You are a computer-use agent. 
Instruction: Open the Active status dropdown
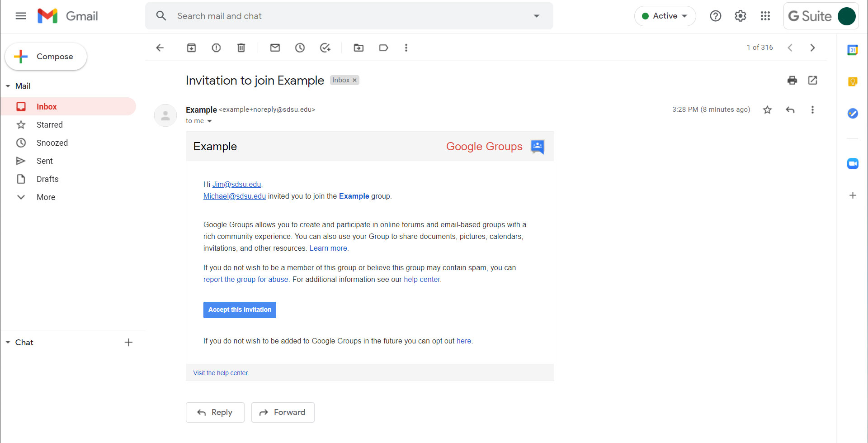[665, 16]
